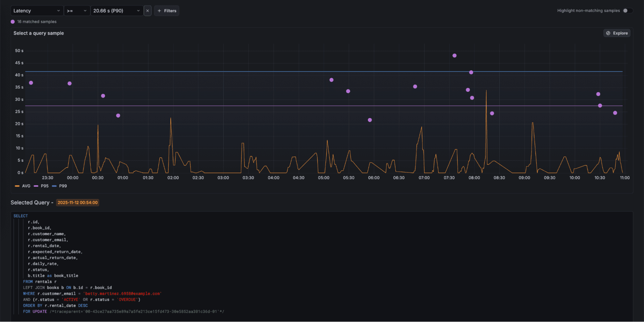Select the timestamp badge 2025-11-12 00:54:00
644x322 pixels.
point(77,202)
